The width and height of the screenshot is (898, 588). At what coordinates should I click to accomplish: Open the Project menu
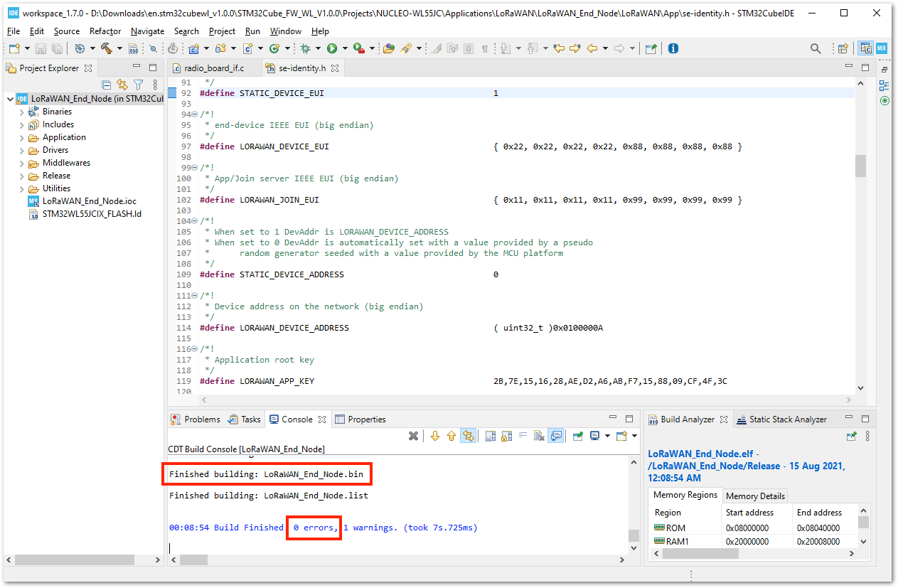(222, 31)
